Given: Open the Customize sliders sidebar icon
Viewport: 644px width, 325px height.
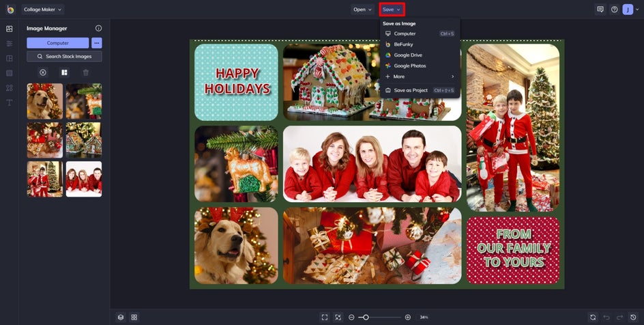Looking at the screenshot, I should tap(10, 44).
